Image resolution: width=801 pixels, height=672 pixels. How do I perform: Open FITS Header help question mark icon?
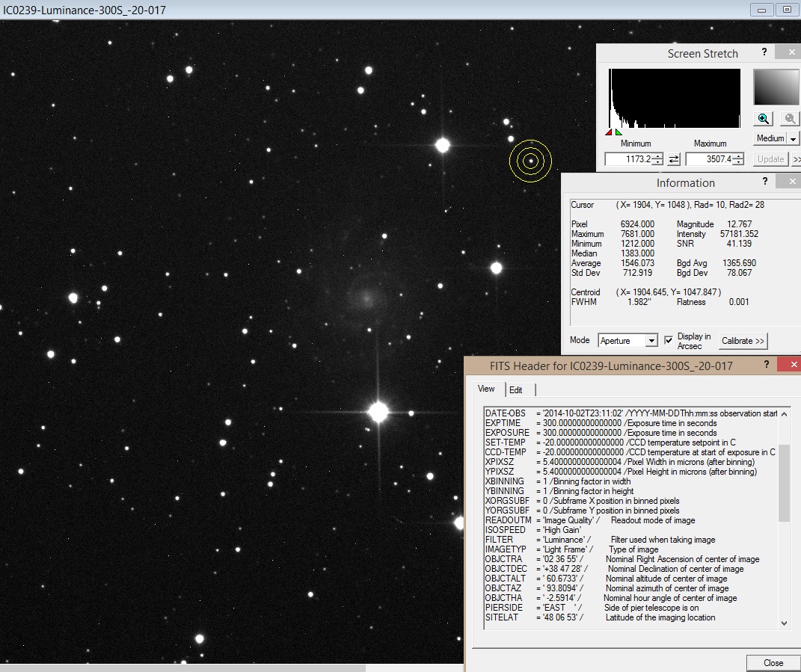(x=765, y=364)
